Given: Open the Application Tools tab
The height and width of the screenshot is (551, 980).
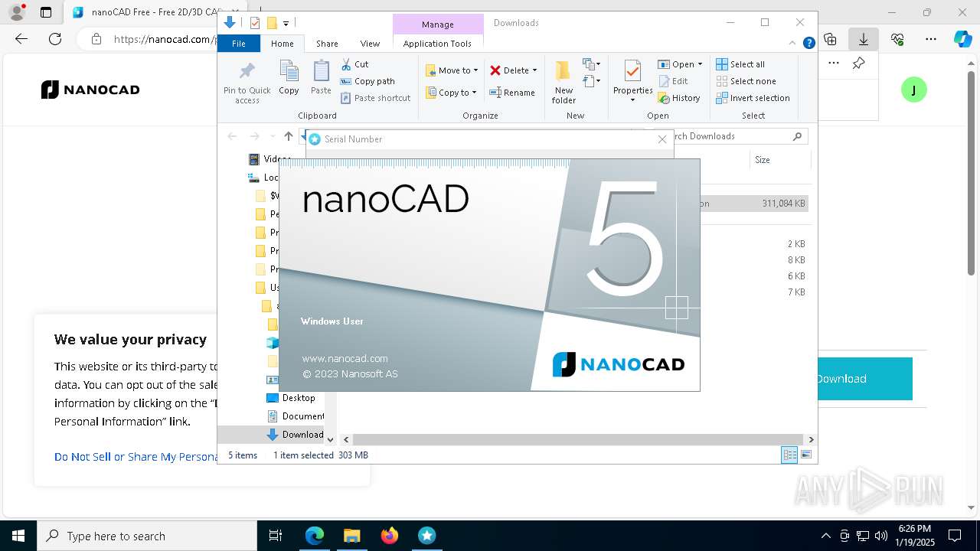Looking at the screenshot, I should pos(437,44).
